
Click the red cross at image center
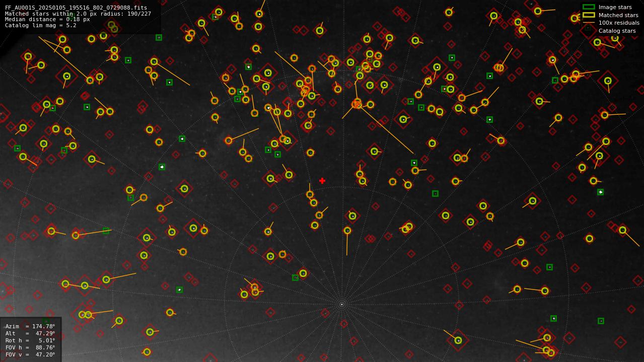[x=322, y=181]
